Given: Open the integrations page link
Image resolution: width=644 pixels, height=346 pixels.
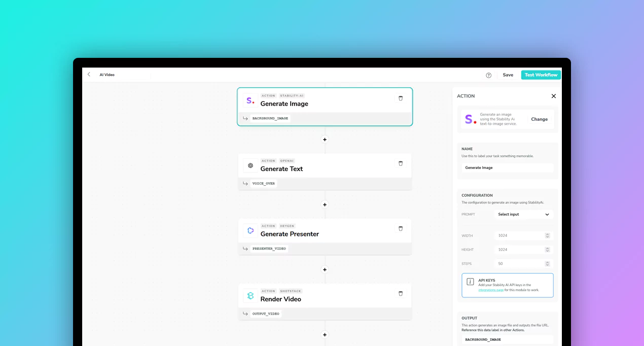Looking at the screenshot, I should [x=491, y=290].
